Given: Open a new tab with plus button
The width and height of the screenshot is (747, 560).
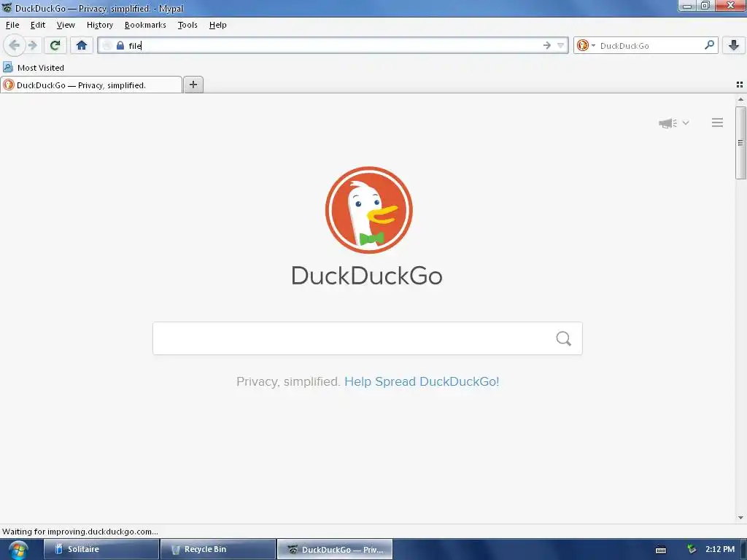Looking at the screenshot, I should 193,85.
